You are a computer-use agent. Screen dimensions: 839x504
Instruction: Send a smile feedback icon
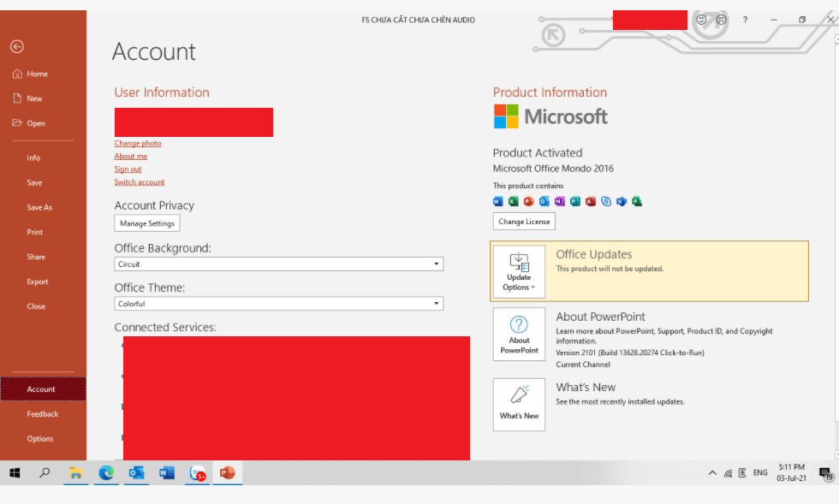coord(701,20)
